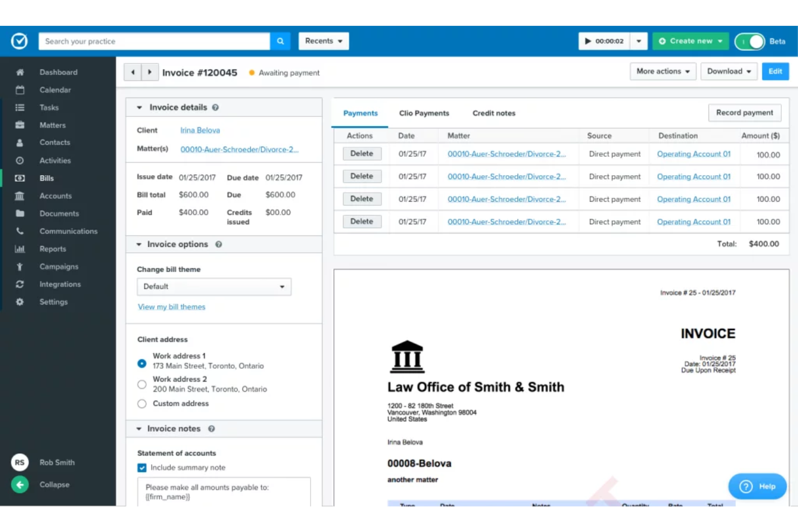The image size is (798, 532).
Task: Open the Credit notes tab
Action: pos(493,113)
